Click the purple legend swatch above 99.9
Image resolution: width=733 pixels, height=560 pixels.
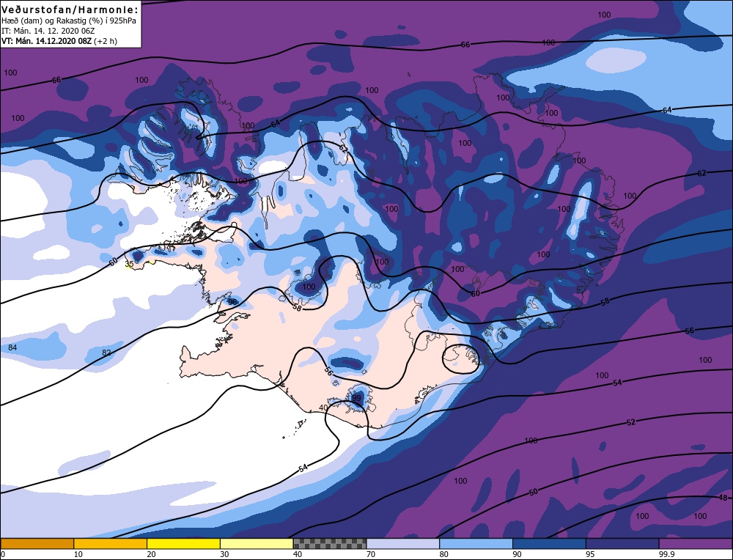(x=696, y=543)
